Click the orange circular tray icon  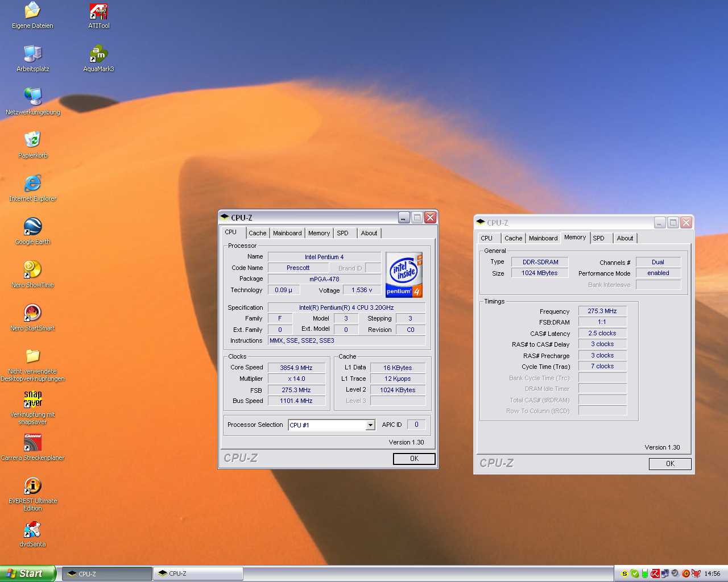point(686,573)
